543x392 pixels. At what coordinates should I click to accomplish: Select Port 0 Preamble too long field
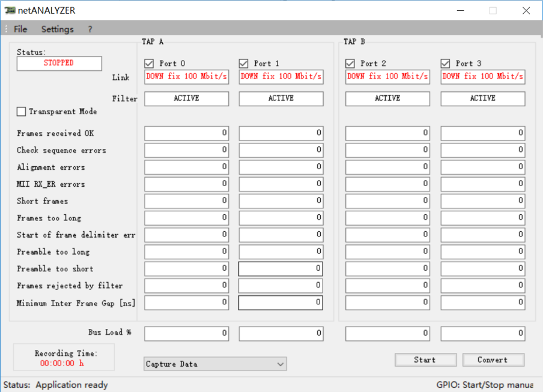click(x=187, y=252)
